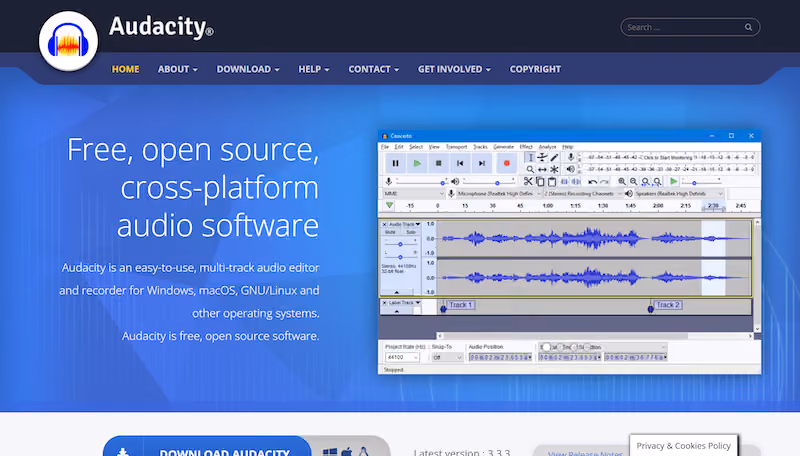
Task: Open the Effect menu in Audacity screenshot
Action: tap(526, 147)
